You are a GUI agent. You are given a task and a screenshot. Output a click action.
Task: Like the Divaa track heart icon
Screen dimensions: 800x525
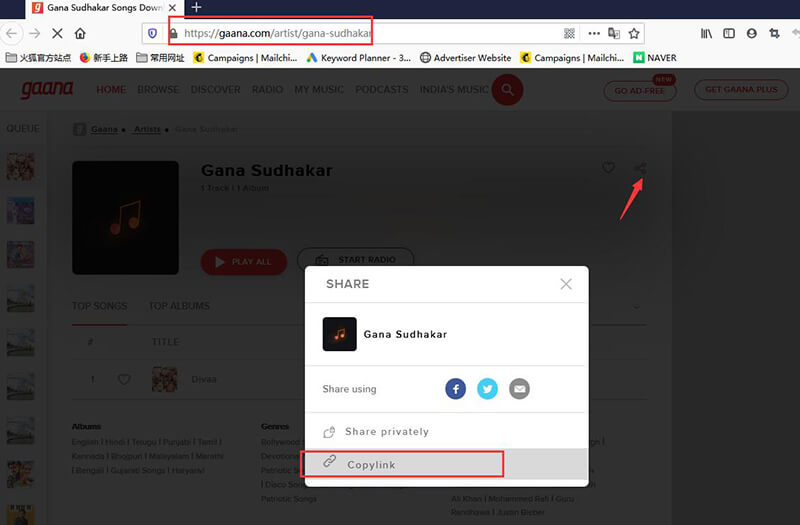[x=124, y=379]
